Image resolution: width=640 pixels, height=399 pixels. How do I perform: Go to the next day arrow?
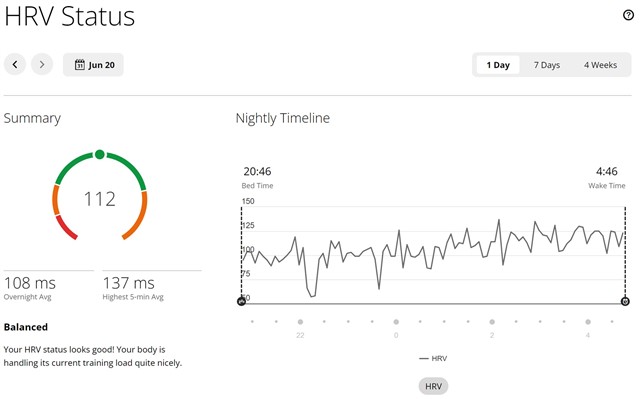(42, 64)
